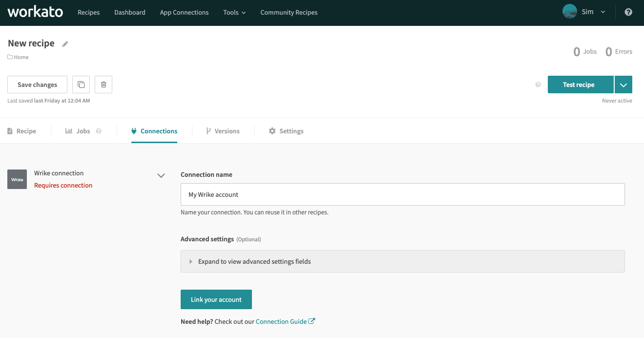Screen dimensions: 644x338
Task: Open the Connection Guide link
Action: click(285, 321)
